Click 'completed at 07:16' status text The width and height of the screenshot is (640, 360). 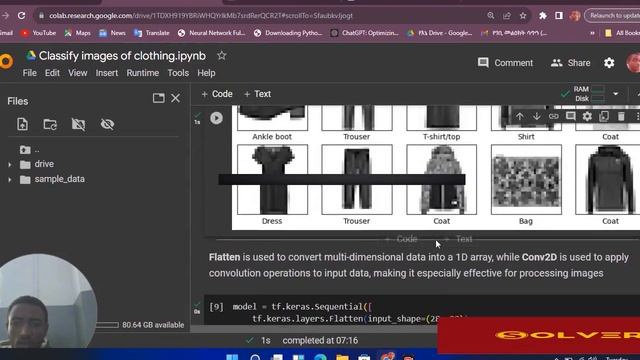pyautogui.click(x=320, y=340)
